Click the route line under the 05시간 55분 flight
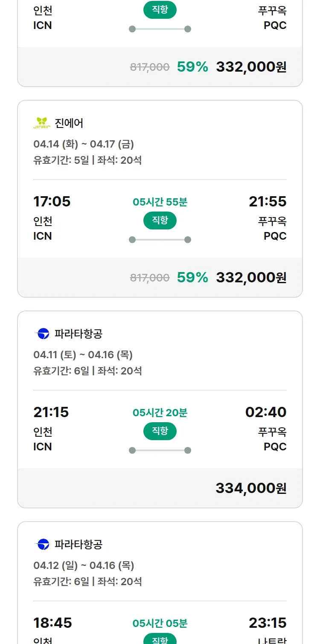Viewport: 320px width, 644px height. (160, 240)
